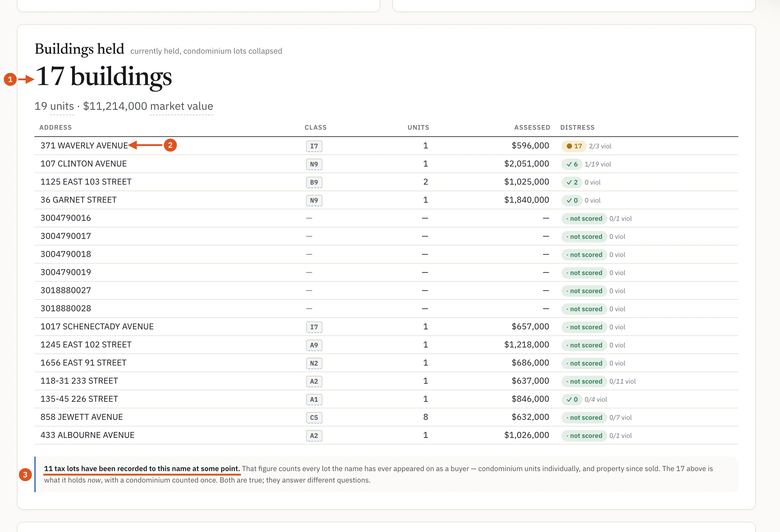The image size is (780, 532).
Task: Click the C5 class badge
Action: 314,418
